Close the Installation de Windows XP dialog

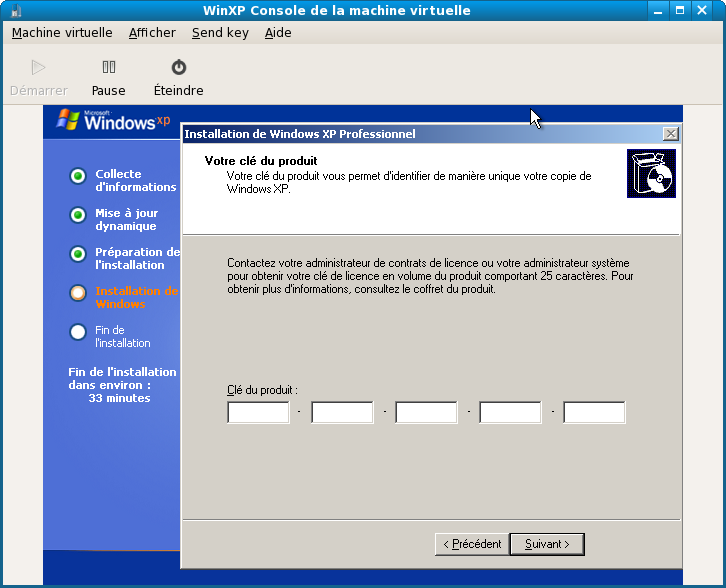pyautogui.click(x=670, y=134)
